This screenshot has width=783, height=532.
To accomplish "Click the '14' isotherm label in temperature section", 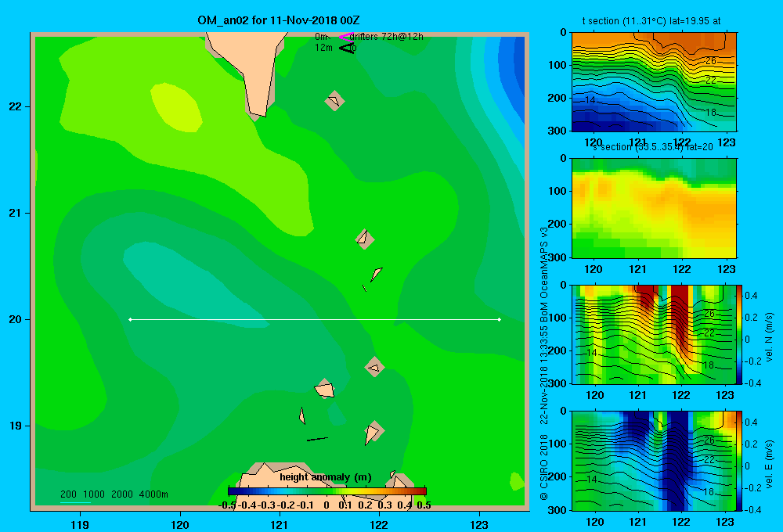I will (590, 100).
